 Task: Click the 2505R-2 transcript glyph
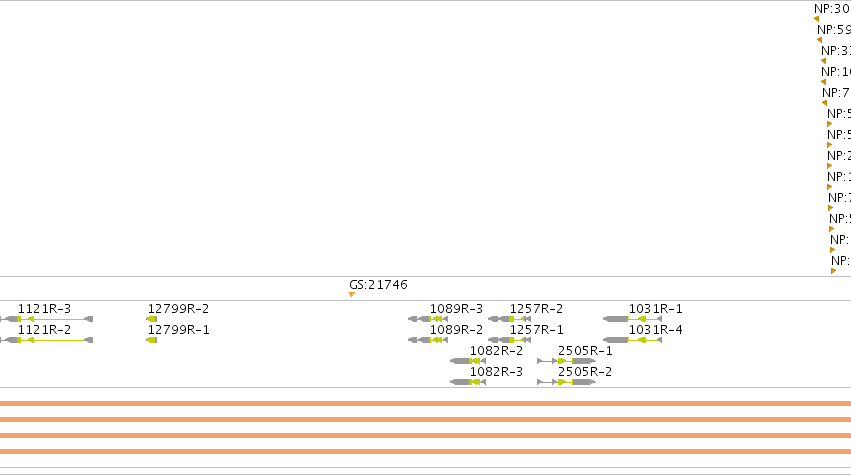point(566,382)
